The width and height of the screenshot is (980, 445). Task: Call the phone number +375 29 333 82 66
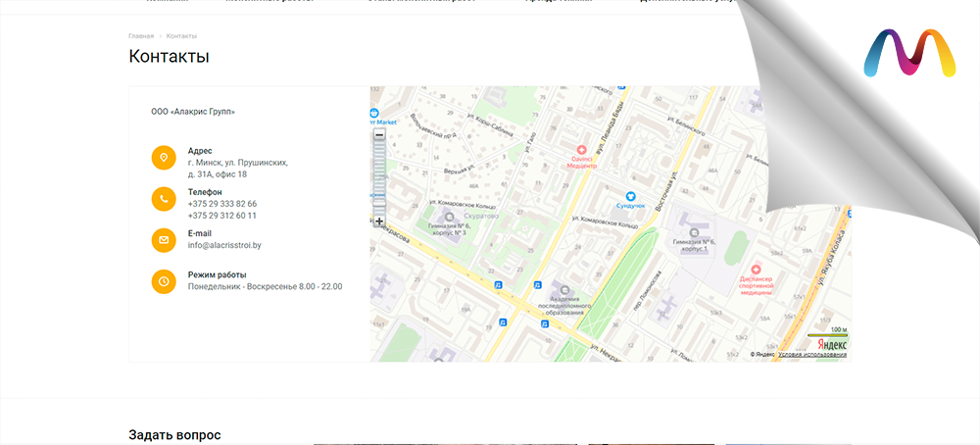point(222,204)
